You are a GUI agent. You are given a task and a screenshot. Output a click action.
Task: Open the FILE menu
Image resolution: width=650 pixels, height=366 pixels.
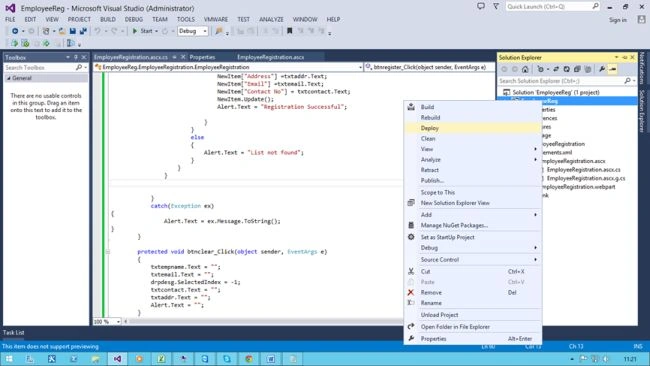coord(10,19)
